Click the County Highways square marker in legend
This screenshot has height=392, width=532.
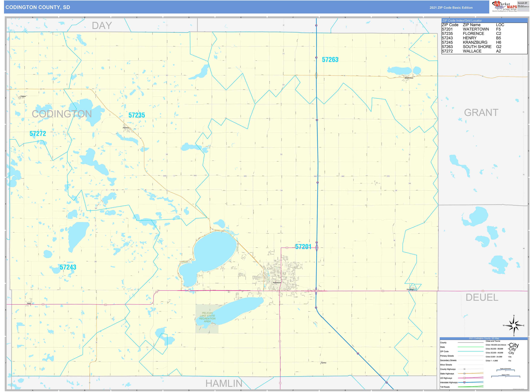[x=464, y=369]
